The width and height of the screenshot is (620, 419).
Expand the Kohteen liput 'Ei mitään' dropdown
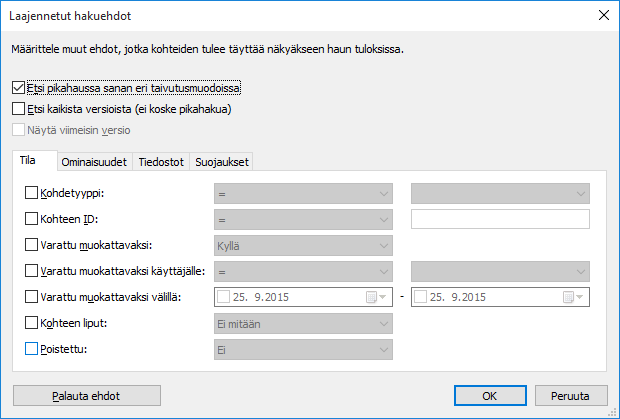coord(303,323)
